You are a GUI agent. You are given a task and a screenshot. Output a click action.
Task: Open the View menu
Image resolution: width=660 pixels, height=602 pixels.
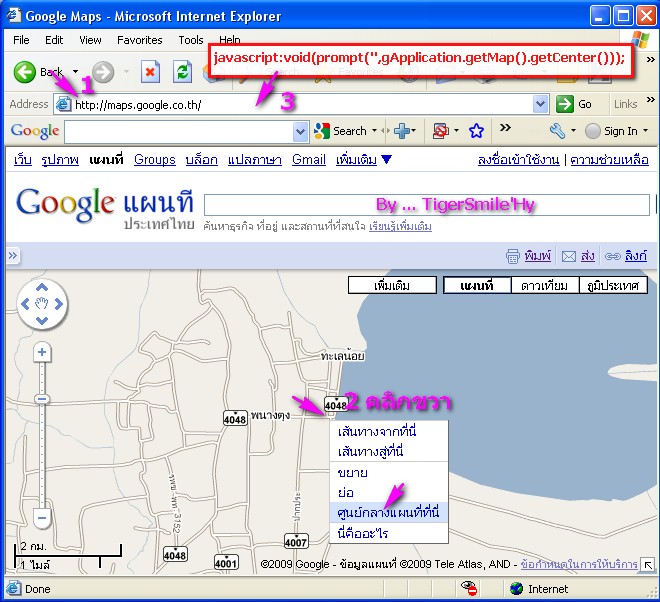coord(90,40)
